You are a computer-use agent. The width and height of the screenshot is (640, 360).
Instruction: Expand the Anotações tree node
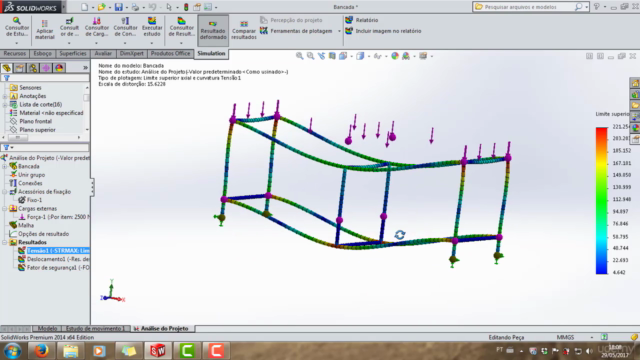coord(5,96)
